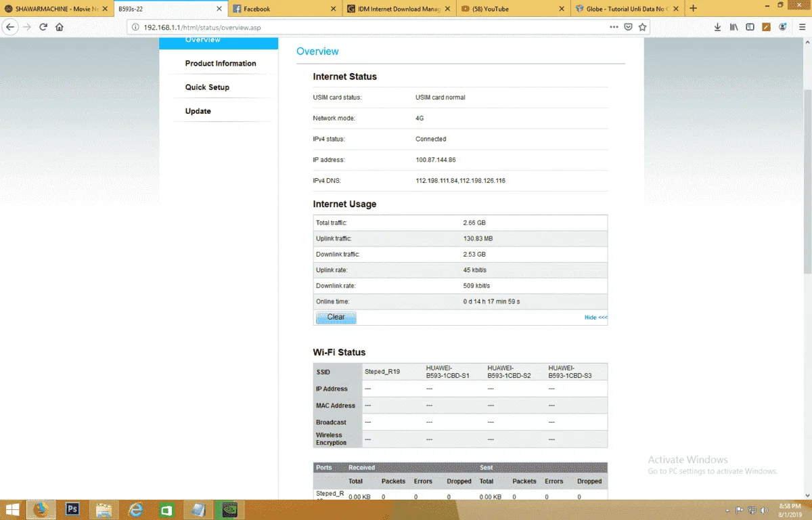Image resolution: width=812 pixels, height=520 pixels.
Task: Click the browser Forward arrow button
Action: click(27, 27)
